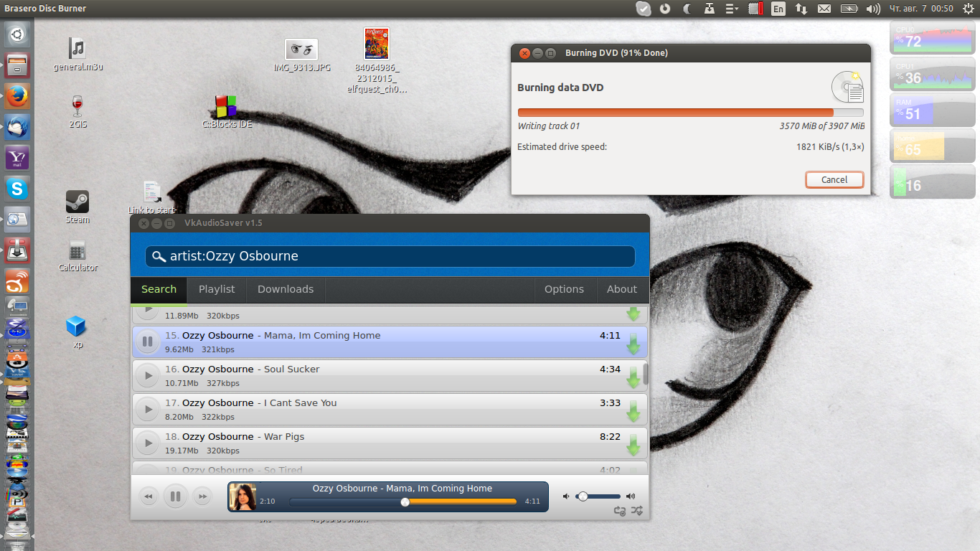Open the orange RSS feed app in launcher
This screenshot has width=980, height=551.
(x=17, y=281)
